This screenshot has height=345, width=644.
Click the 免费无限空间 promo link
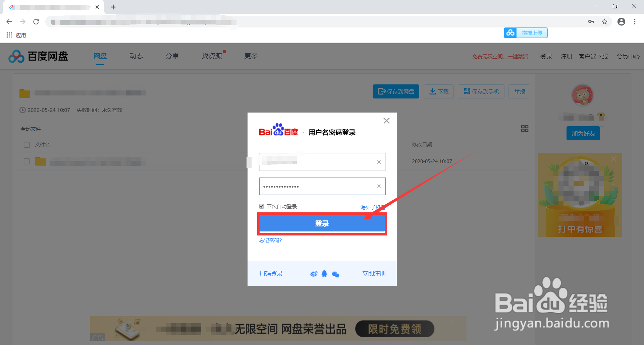click(500, 57)
